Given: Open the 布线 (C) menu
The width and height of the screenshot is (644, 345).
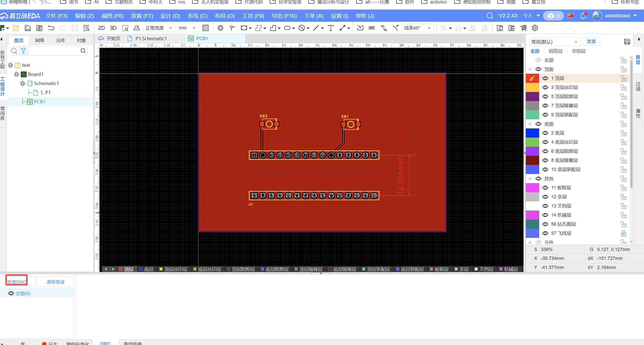Looking at the screenshot, I should point(197,16).
